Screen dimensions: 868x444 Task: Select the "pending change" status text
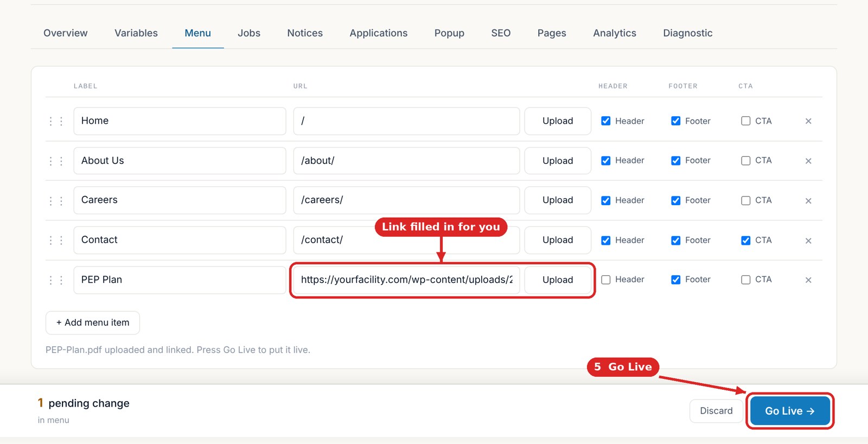click(89, 403)
